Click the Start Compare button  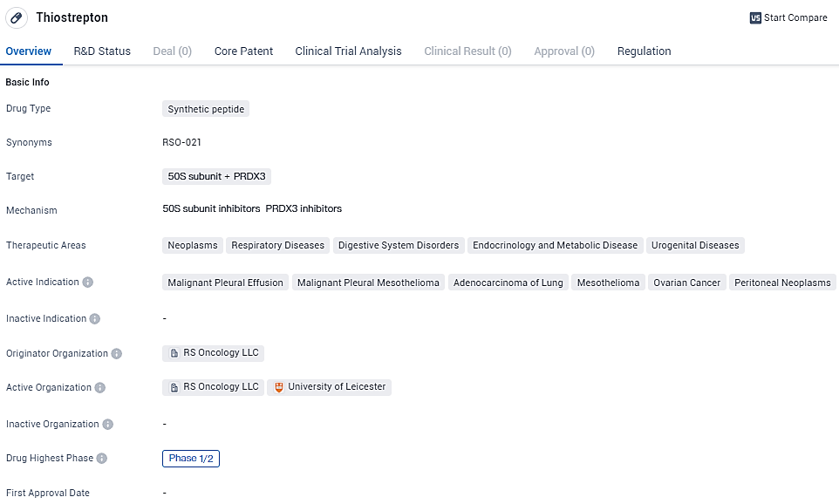point(788,17)
